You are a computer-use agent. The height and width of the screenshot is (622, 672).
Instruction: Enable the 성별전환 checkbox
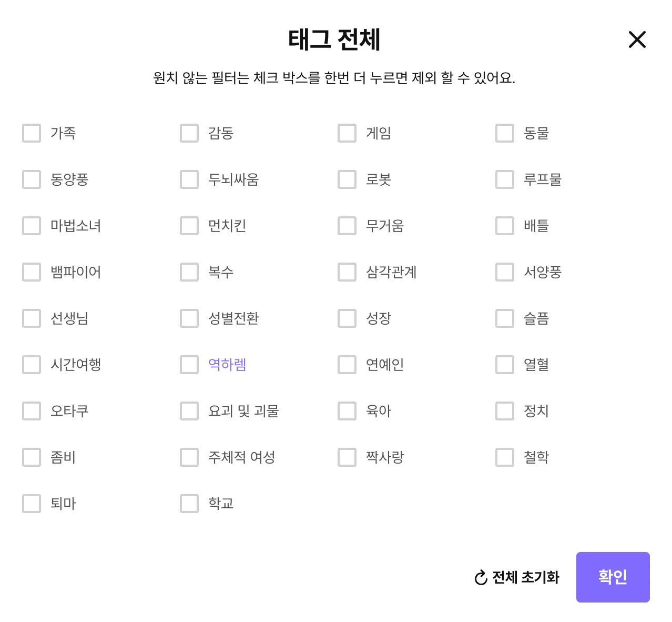[189, 318]
